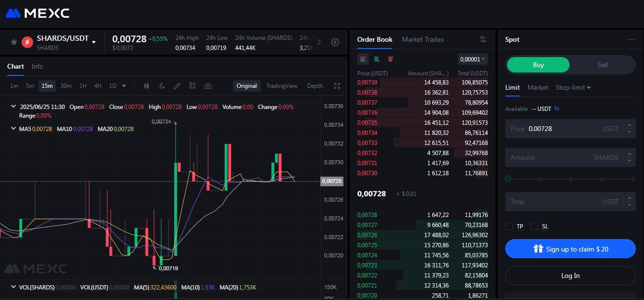Click bid price 0,00727 in order book

click(367, 225)
